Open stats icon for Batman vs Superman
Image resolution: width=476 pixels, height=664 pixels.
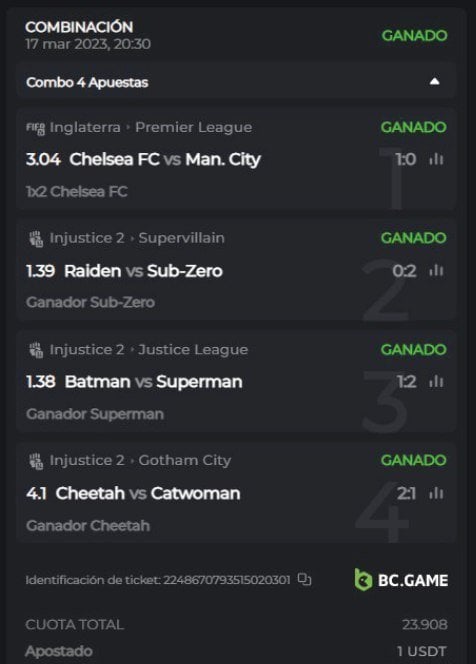click(x=436, y=382)
